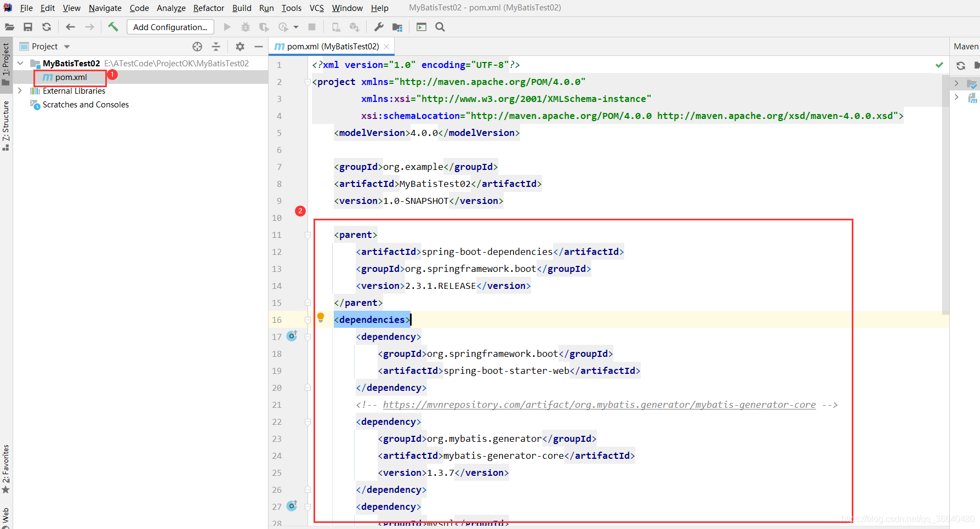Select Scratches and Consoles item

[x=86, y=105]
